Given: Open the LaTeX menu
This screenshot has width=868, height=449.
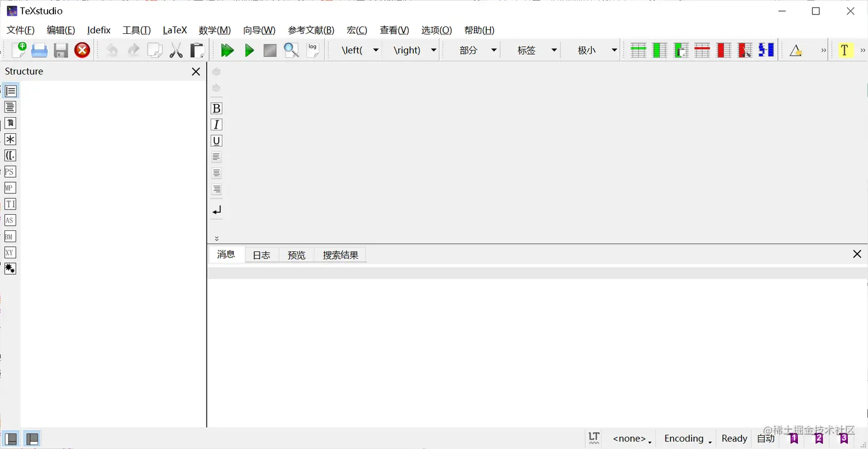Looking at the screenshot, I should 175,30.
